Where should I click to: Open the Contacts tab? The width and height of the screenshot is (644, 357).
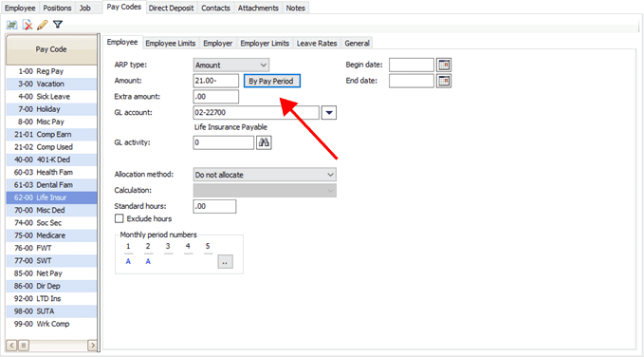click(215, 8)
